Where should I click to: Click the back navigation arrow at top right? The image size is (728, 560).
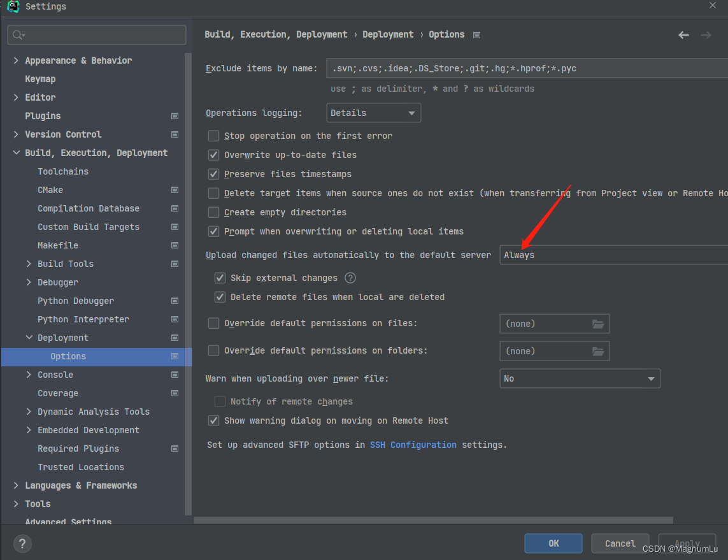[x=683, y=35]
